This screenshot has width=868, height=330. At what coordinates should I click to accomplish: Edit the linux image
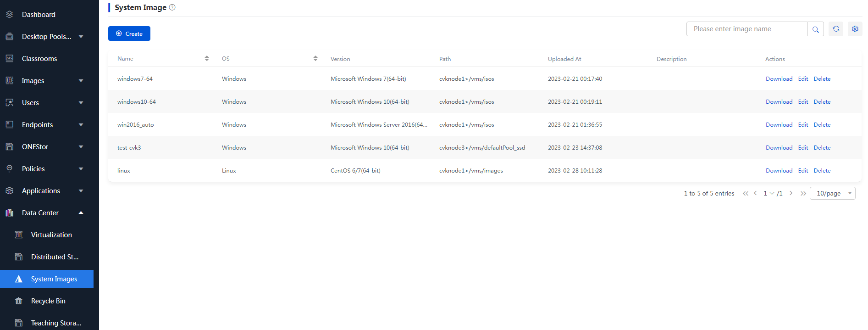coord(803,171)
